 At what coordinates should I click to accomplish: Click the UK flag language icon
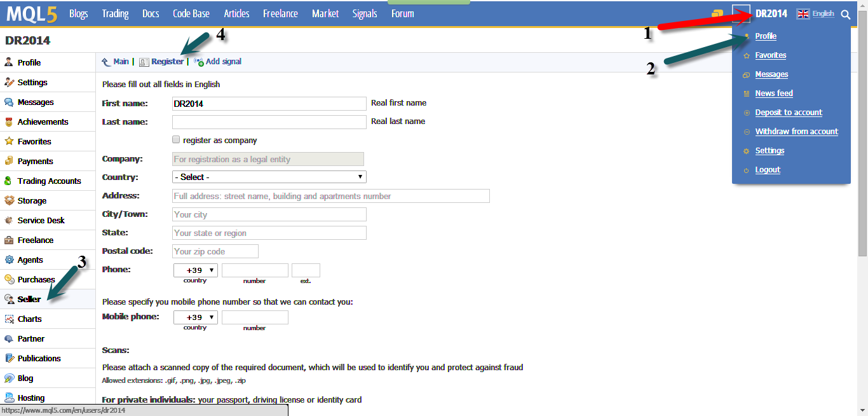(803, 14)
